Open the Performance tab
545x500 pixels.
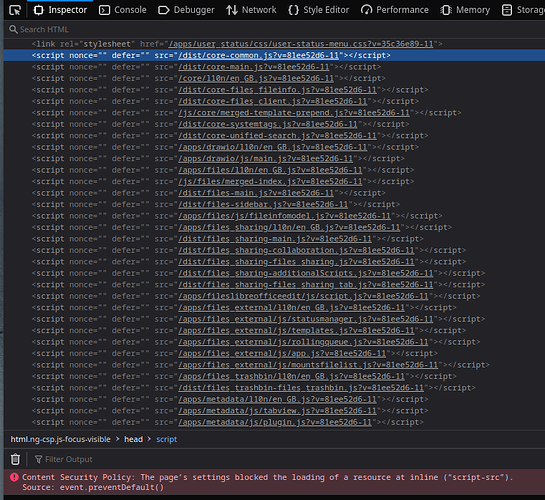click(x=394, y=10)
